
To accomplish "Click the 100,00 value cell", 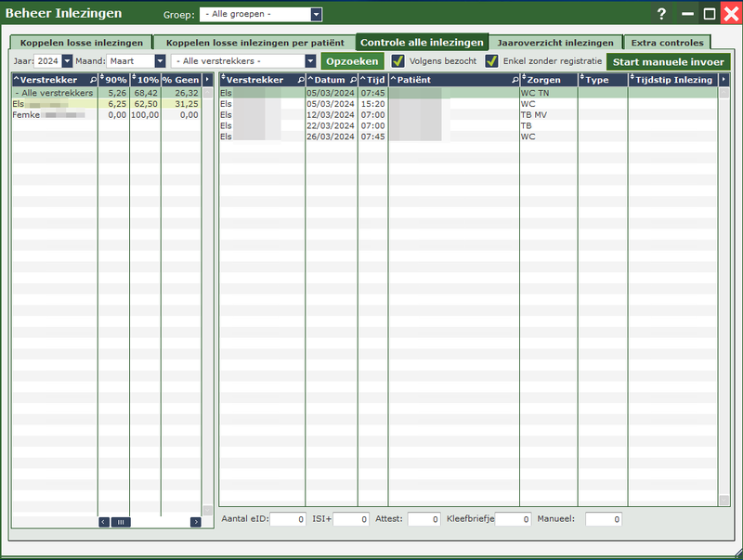I will click(x=146, y=114).
